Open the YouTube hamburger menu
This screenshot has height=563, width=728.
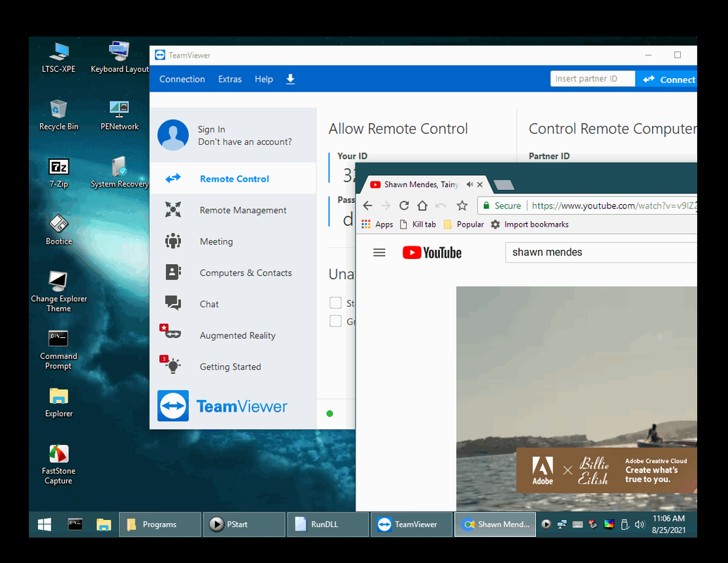point(379,253)
